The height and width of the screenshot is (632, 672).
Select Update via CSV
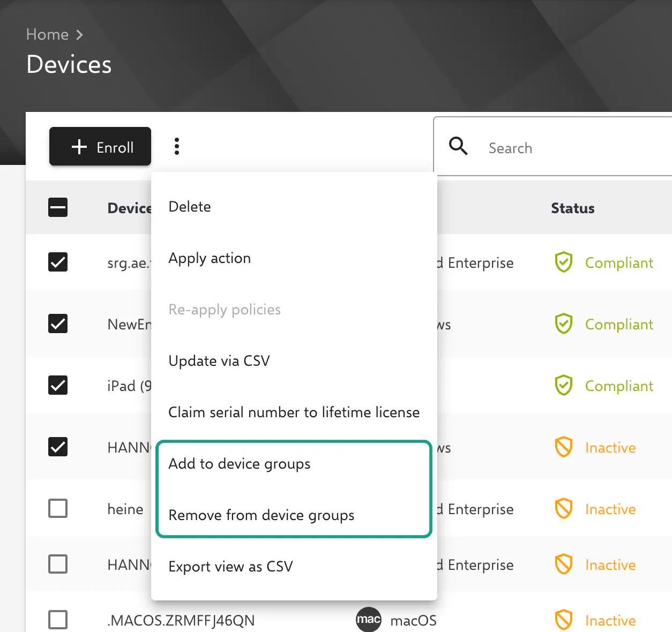[294, 361]
